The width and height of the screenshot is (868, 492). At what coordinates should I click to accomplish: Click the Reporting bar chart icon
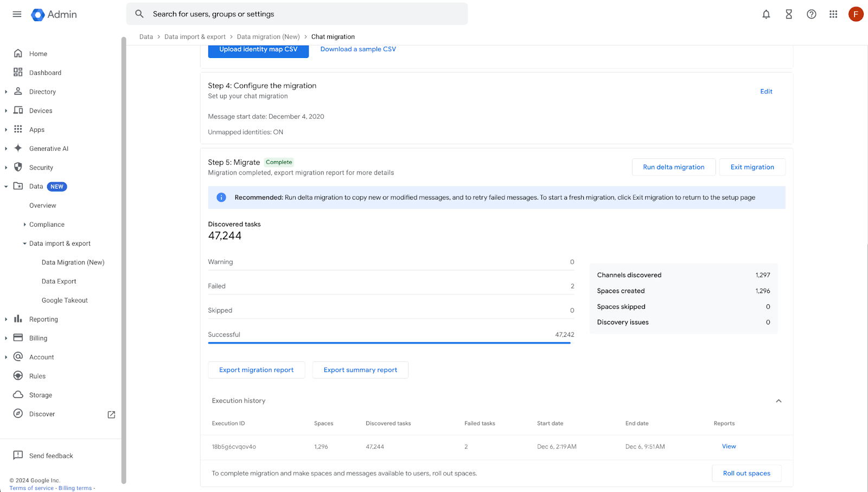(x=18, y=319)
